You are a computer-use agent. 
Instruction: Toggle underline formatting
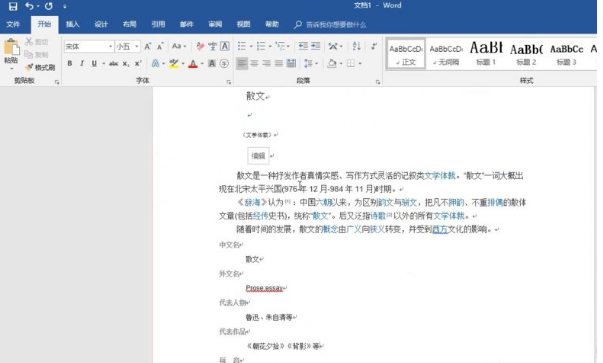click(x=94, y=63)
